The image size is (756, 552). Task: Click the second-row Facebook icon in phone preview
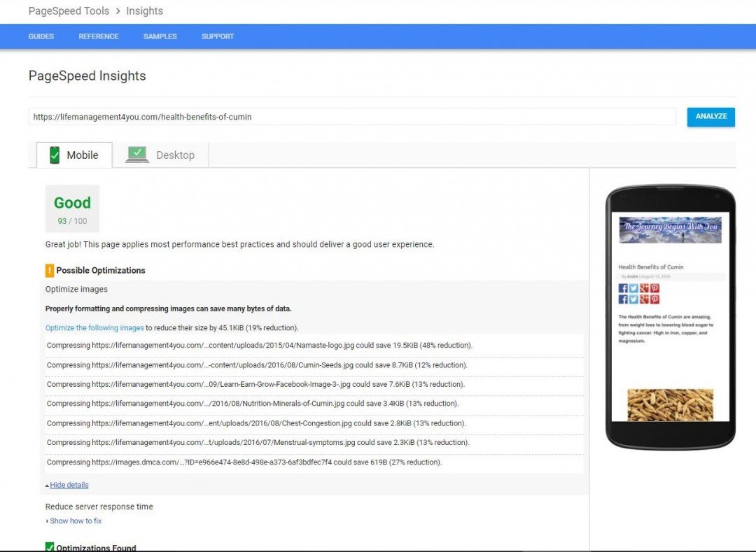pyautogui.click(x=623, y=299)
